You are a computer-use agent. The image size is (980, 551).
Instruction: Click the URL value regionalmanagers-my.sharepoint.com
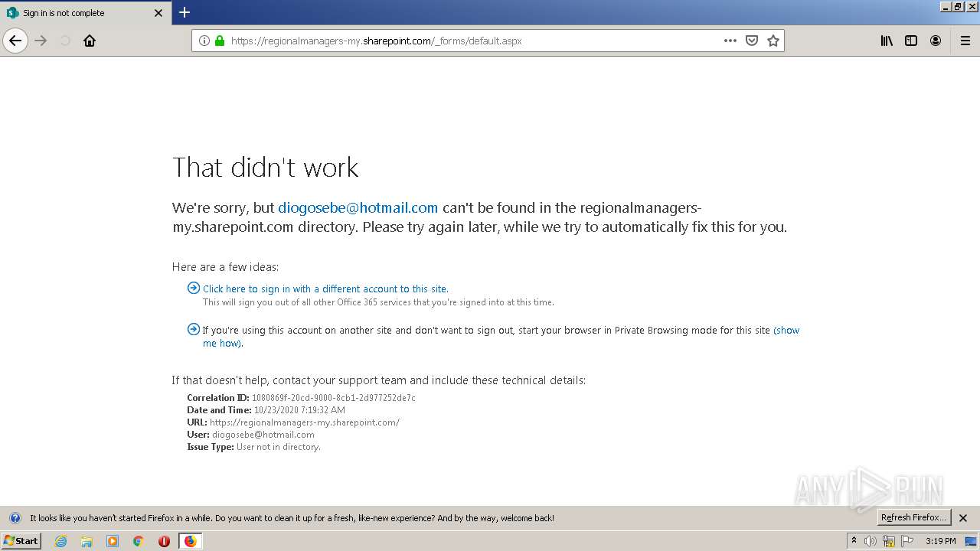pos(305,422)
